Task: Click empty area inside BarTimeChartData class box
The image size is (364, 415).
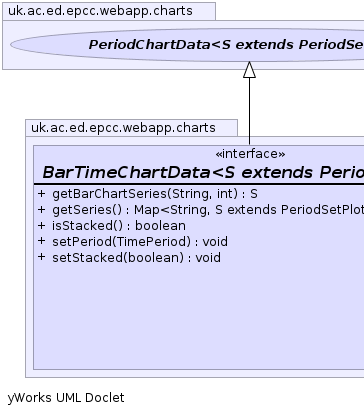Action: pos(199,317)
